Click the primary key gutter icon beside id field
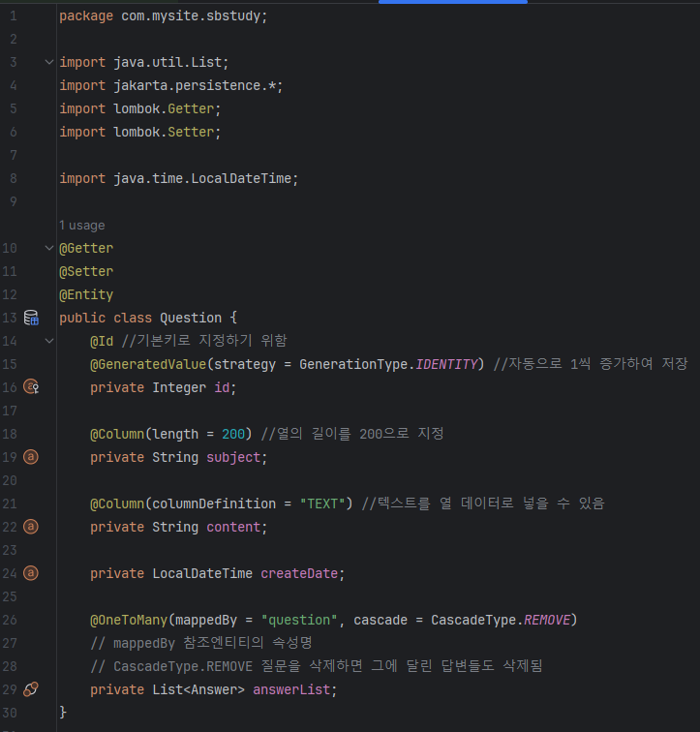Screen dimensions: 700x732 tap(31, 387)
